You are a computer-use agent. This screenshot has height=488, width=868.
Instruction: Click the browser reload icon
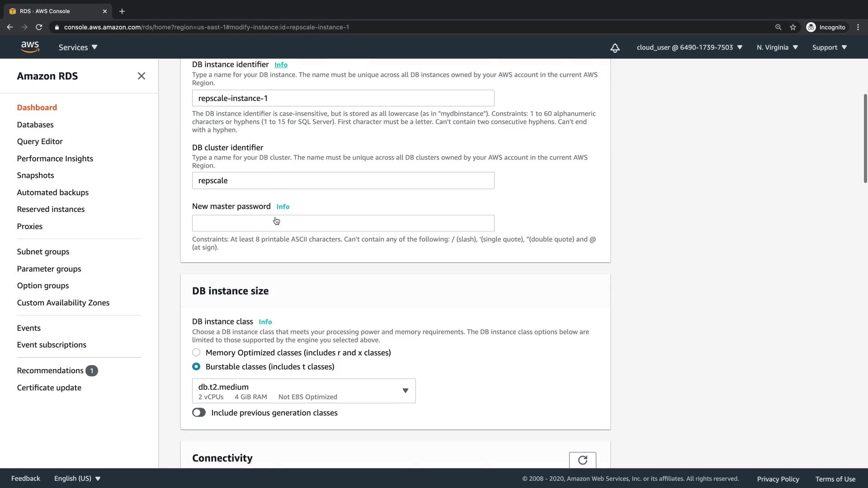tap(39, 27)
